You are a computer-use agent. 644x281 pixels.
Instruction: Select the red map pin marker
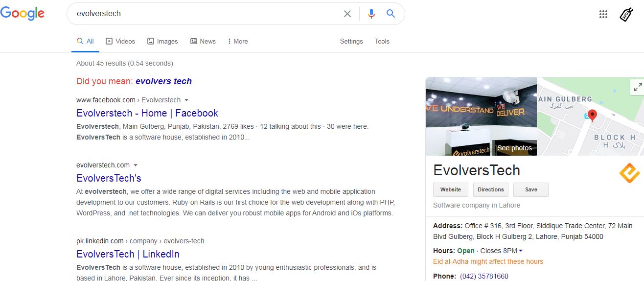tap(592, 116)
